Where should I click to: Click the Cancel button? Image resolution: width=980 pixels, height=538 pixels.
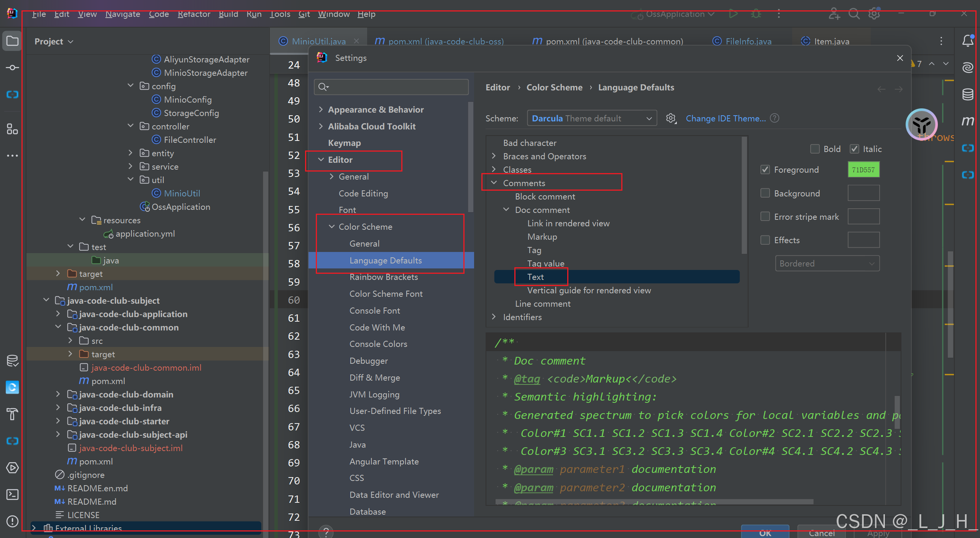(821, 533)
